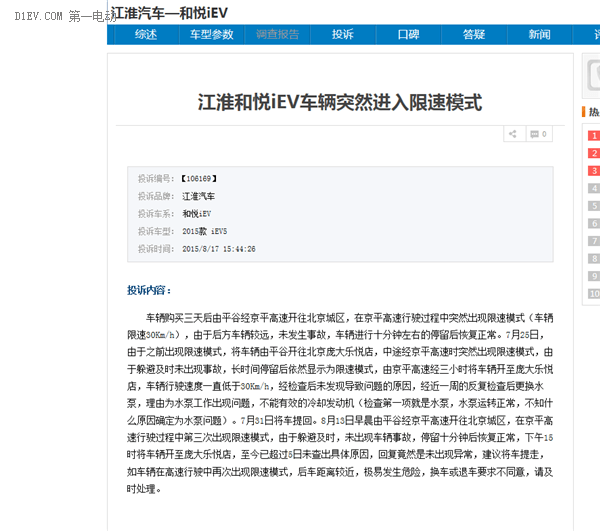Screen dimensions: 600x531
Task: Select the 调查报告 tab
Action: (x=277, y=34)
